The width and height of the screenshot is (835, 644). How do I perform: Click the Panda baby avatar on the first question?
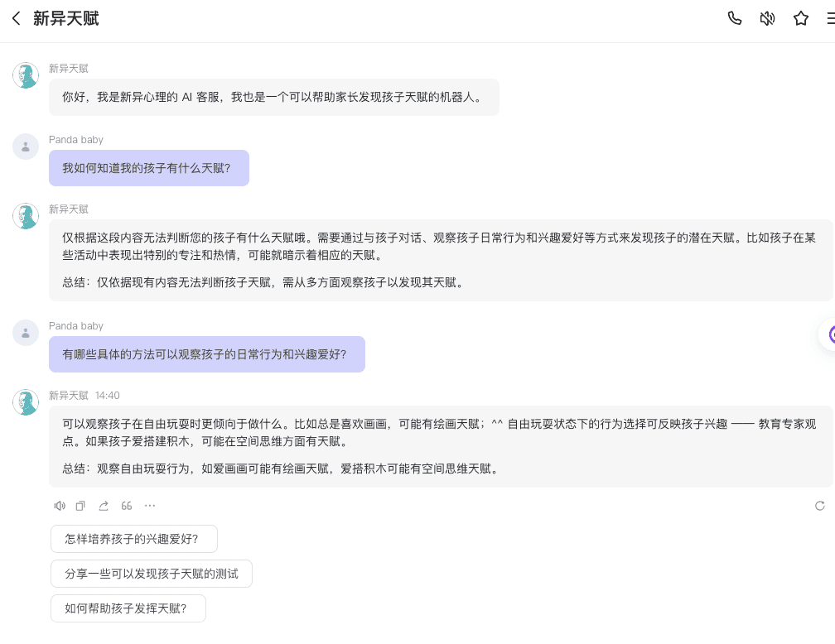point(26,147)
